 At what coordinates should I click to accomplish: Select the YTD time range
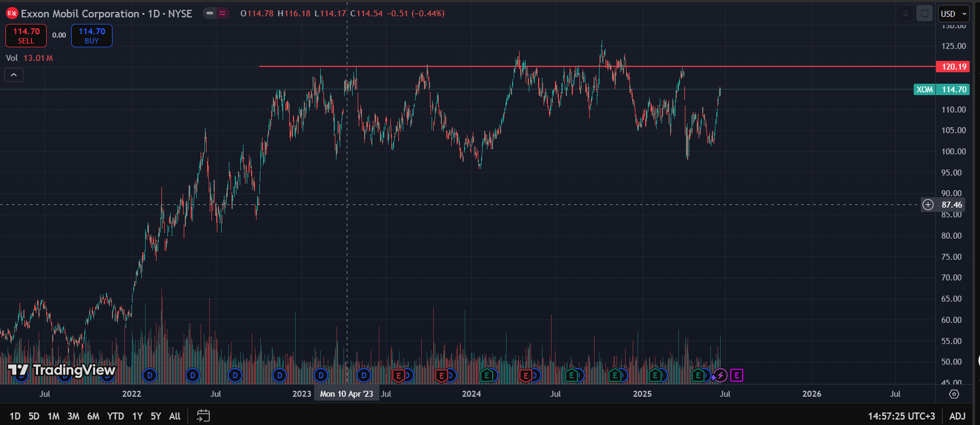pyautogui.click(x=115, y=416)
